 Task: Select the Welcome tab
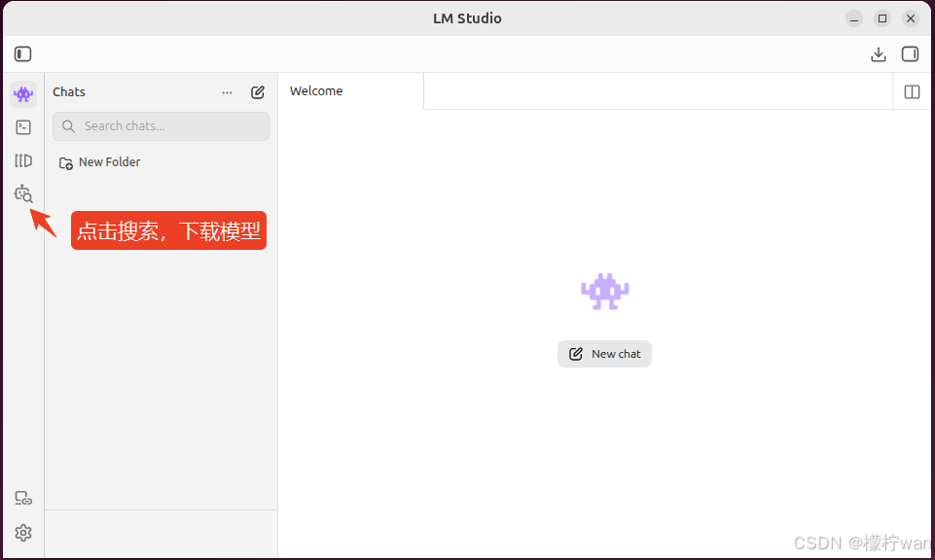(x=350, y=91)
